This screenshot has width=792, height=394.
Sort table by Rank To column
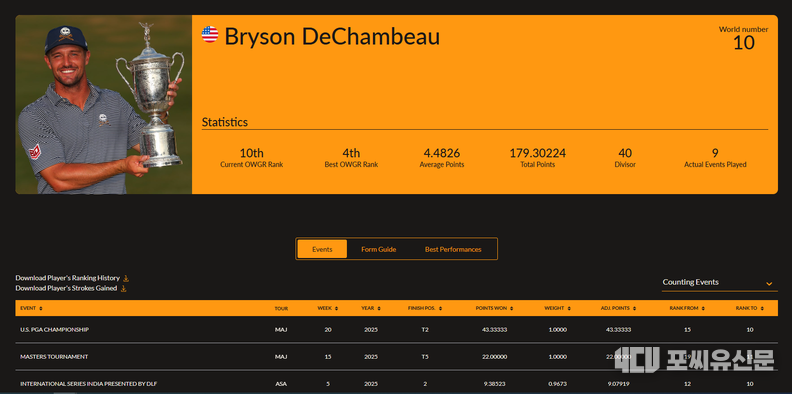(x=762, y=308)
